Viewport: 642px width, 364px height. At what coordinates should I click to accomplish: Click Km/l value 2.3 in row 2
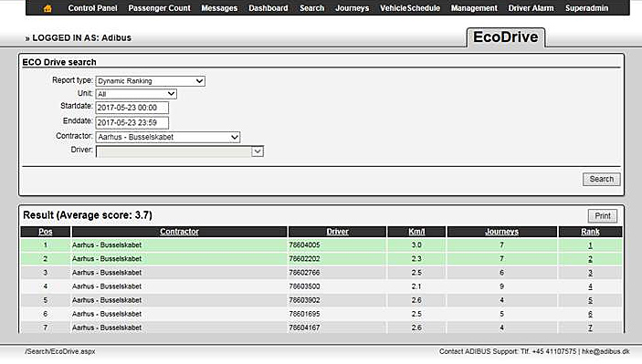coord(416,259)
